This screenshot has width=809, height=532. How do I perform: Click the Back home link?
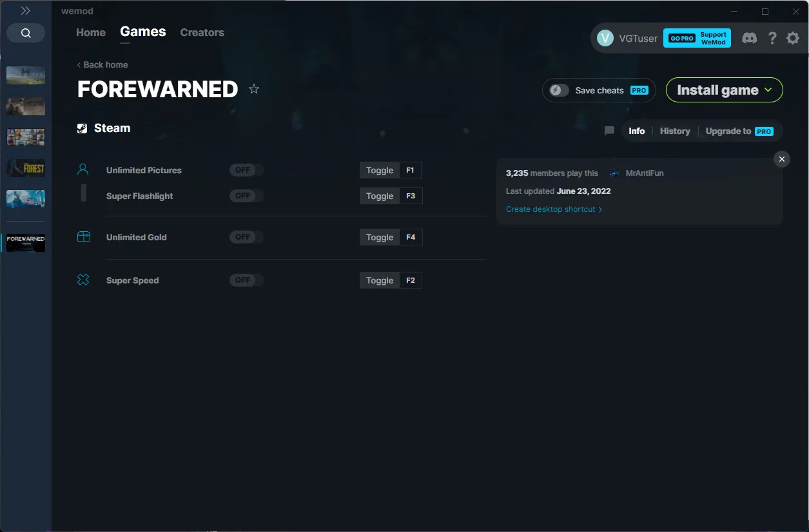tap(102, 64)
